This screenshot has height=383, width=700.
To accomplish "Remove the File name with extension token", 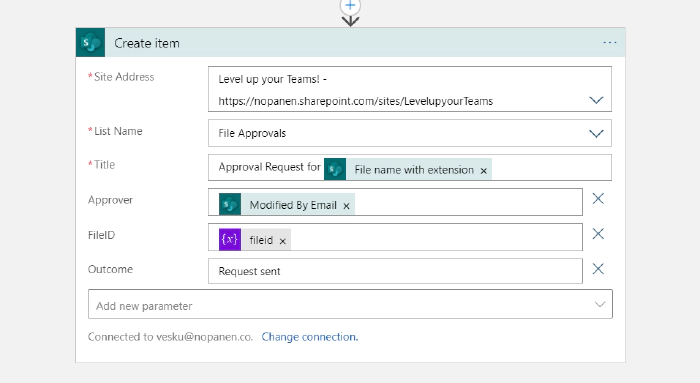I will click(483, 171).
